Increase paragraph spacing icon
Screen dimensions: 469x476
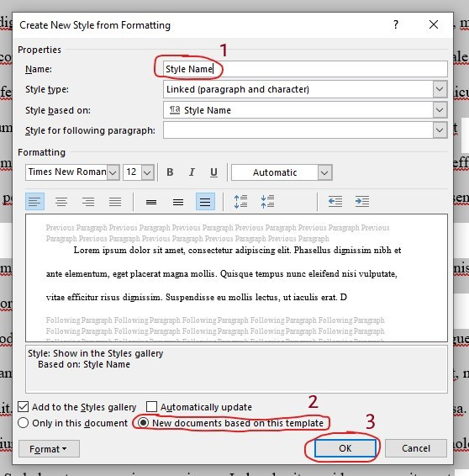click(x=241, y=201)
